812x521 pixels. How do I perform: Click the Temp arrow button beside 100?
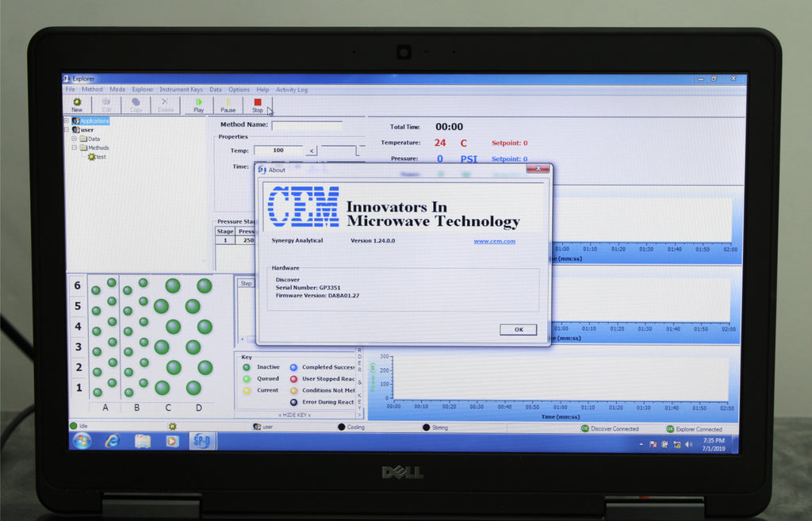click(x=312, y=150)
